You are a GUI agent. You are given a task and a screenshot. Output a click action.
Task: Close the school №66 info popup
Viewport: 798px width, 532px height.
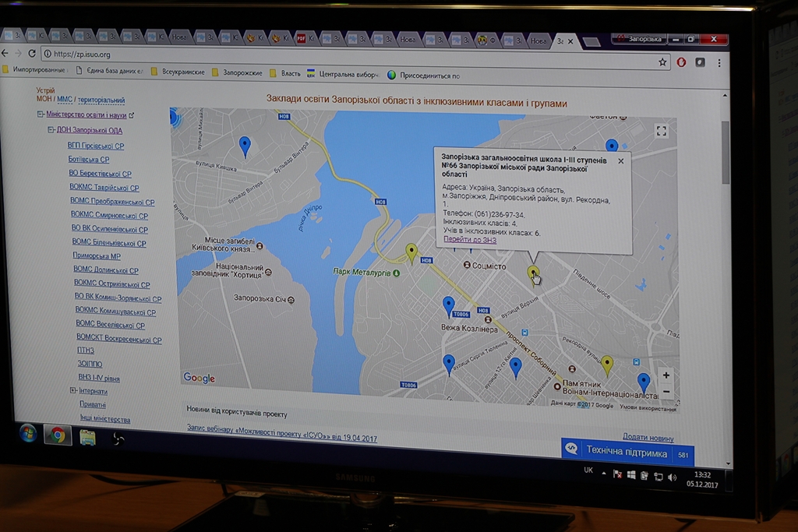pos(620,161)
